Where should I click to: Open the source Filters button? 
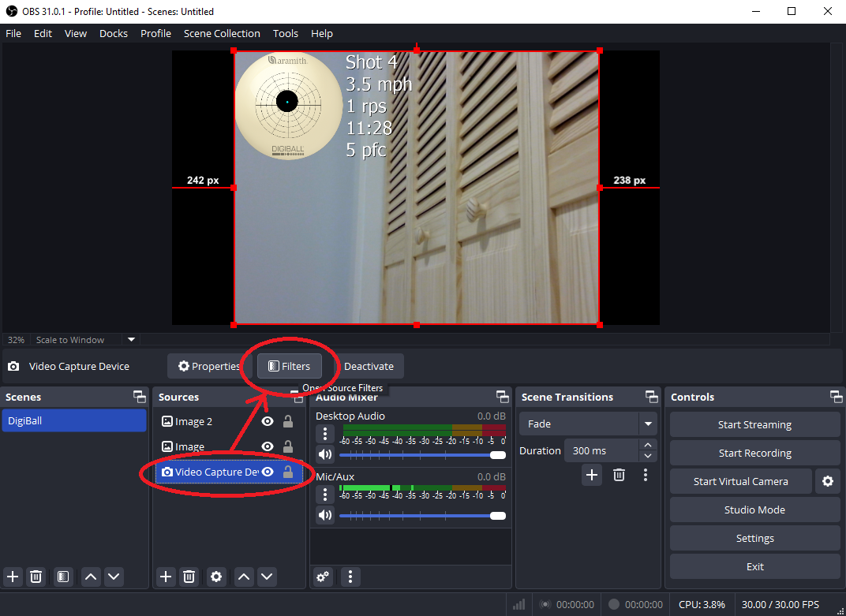click(289, 366)
